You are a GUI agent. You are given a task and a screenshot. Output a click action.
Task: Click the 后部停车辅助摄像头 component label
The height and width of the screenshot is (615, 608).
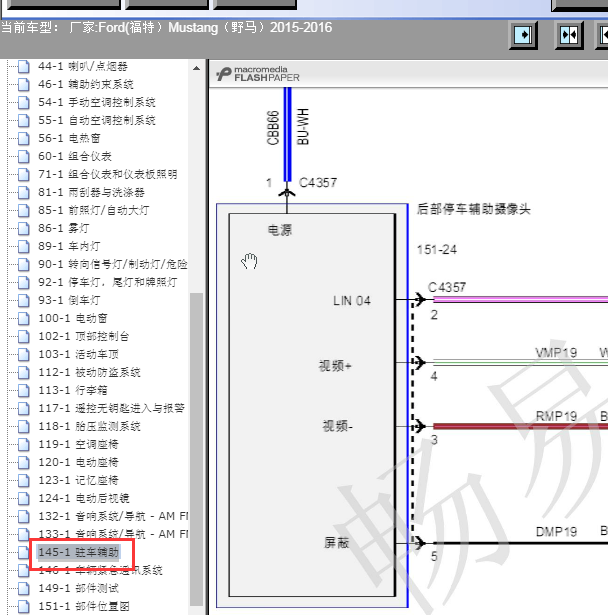473,209
